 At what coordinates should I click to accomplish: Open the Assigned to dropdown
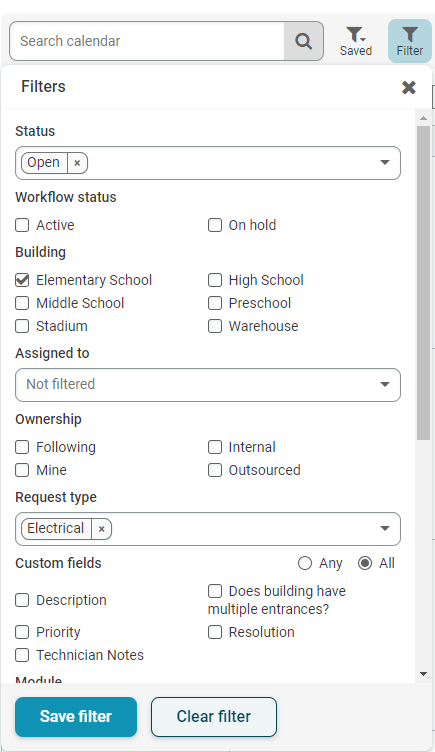(208, 385)
